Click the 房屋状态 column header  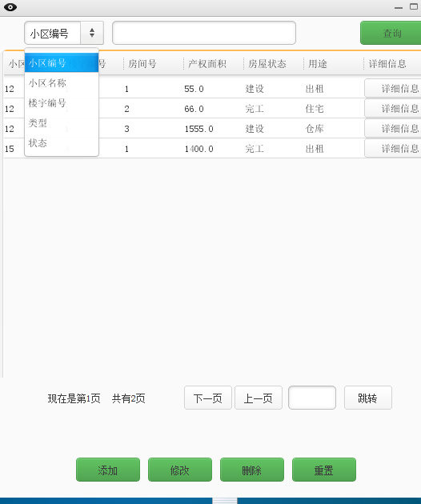(267, 64)
